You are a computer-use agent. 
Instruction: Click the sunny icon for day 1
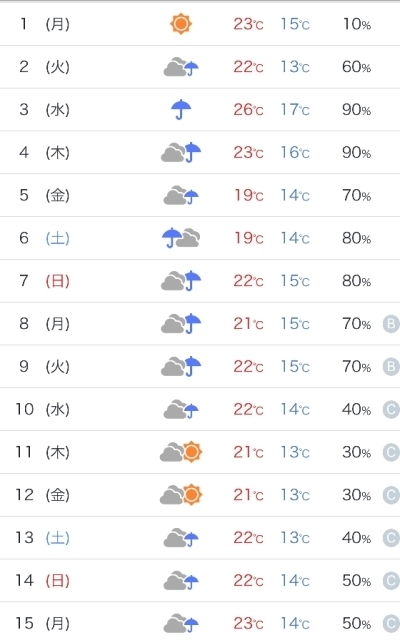[x=181, y=24]
